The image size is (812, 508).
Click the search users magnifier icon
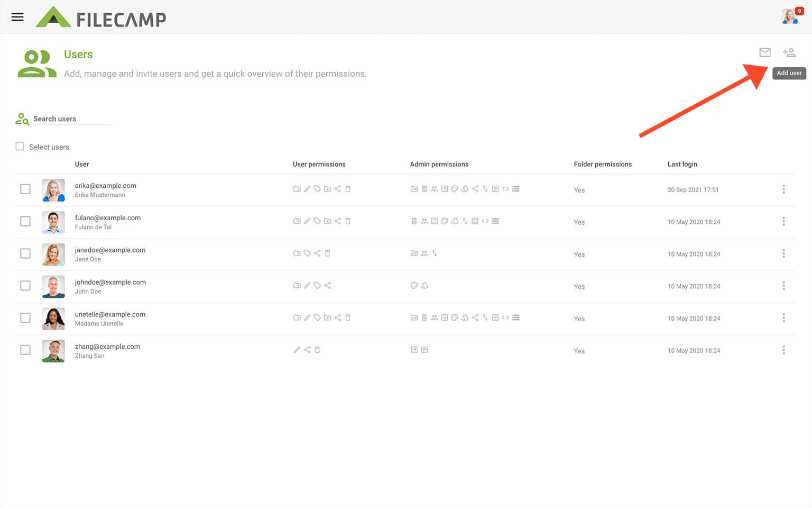tap(22, 119)
